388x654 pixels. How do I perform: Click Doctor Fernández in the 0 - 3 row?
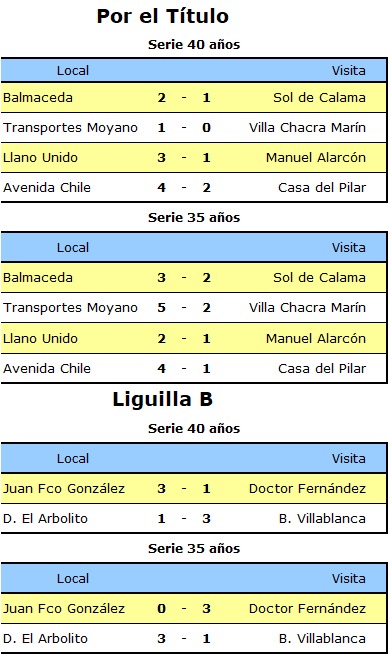[307, 609]
